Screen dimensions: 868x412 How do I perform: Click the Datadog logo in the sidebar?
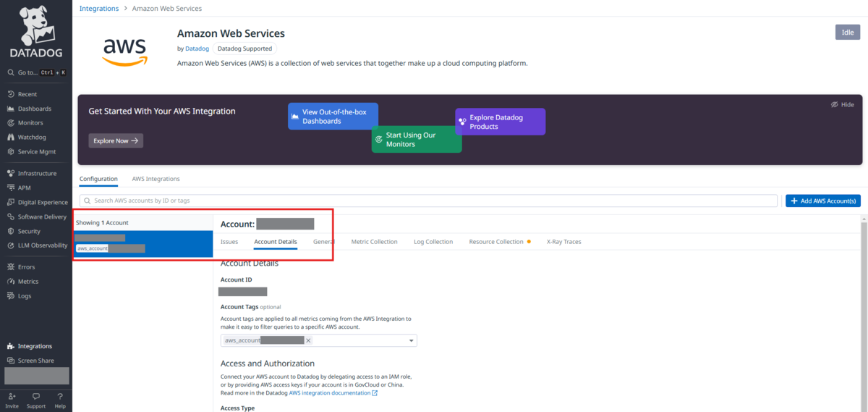click(35, 31)
